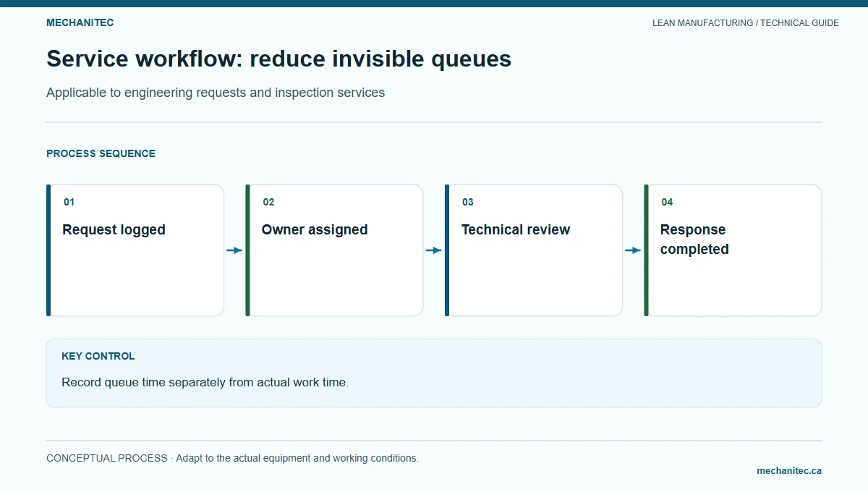Select the Technical review step card

pos(534,250)
